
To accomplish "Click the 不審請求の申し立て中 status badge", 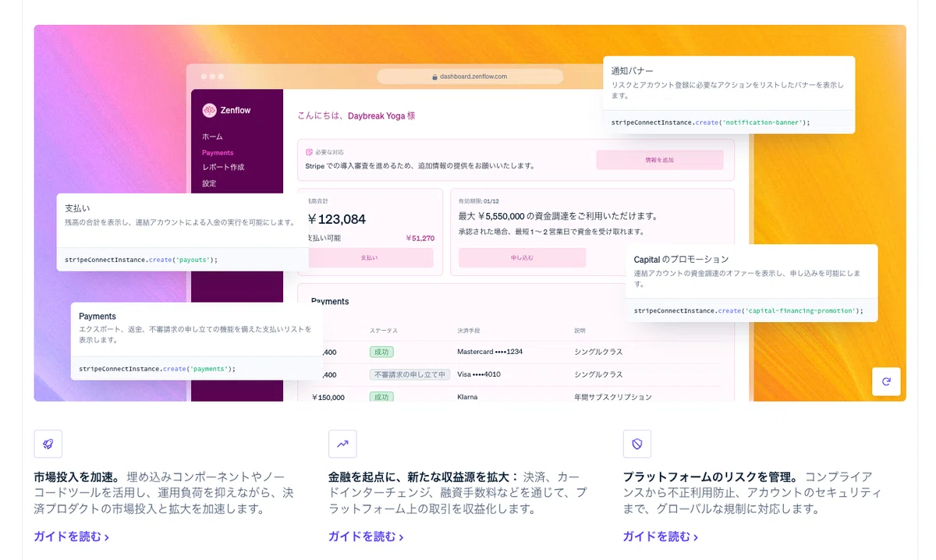I will [409, 374].
